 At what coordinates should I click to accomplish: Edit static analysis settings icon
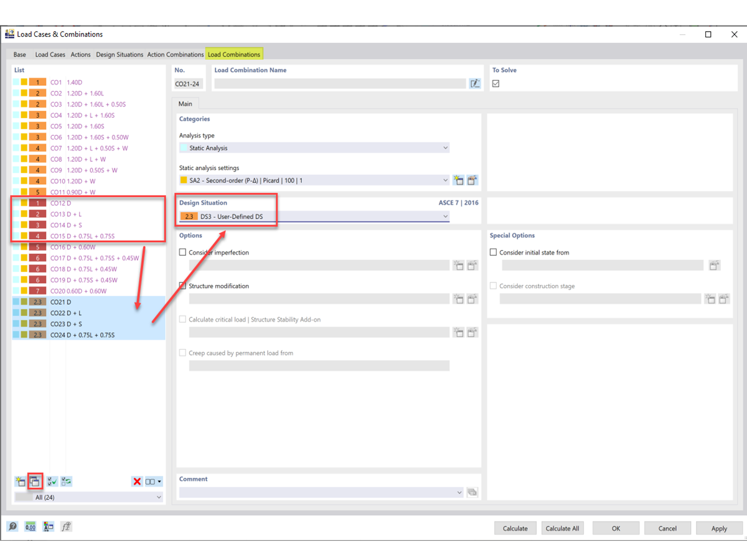472,180
